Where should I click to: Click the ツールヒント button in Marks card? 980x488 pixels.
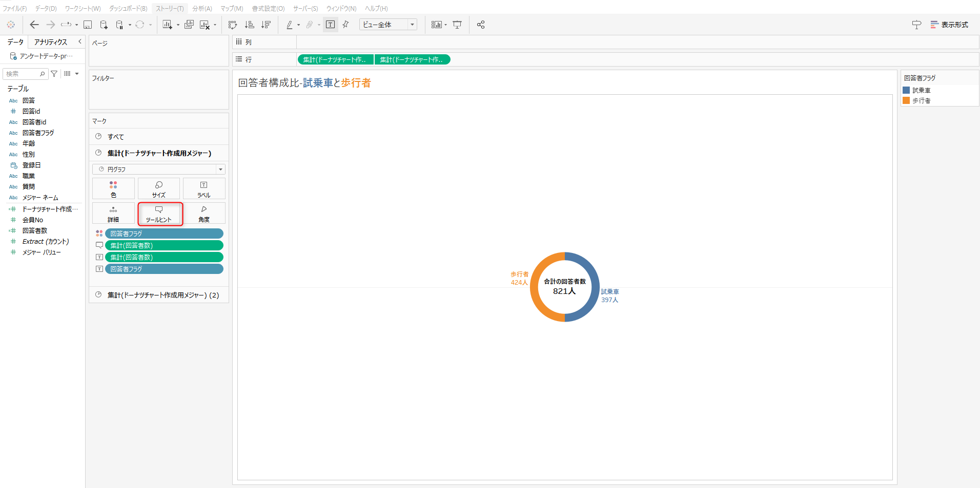[159, 214]
